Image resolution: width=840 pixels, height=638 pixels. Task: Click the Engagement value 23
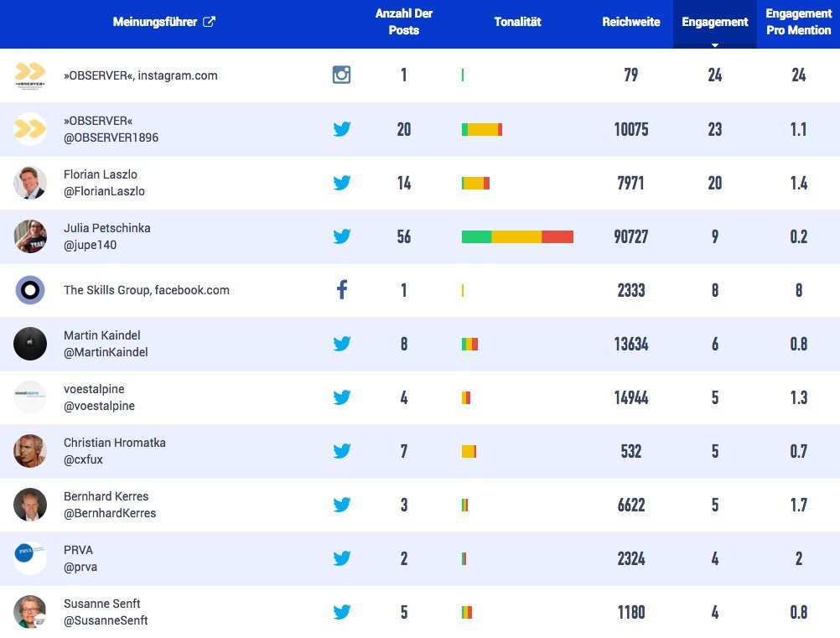pyautogui.click(x=714, y=129)
